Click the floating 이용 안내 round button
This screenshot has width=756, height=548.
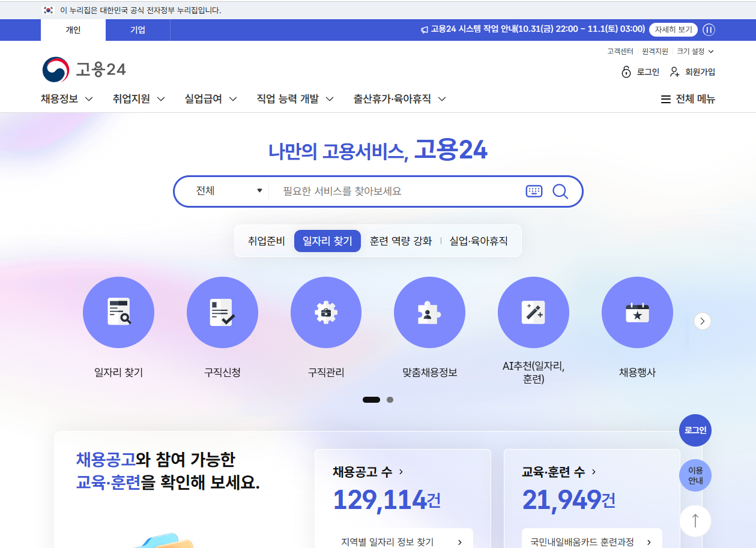coord(695,475)
